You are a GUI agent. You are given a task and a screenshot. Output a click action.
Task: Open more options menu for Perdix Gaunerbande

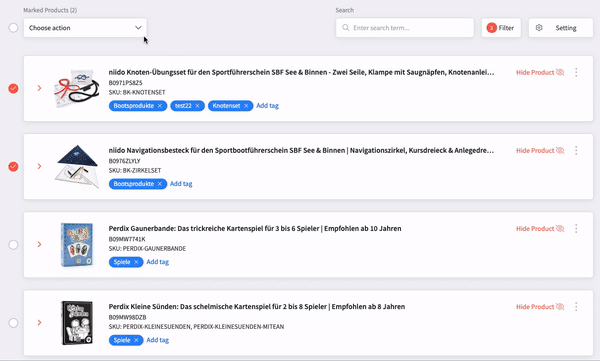(576, 229)
